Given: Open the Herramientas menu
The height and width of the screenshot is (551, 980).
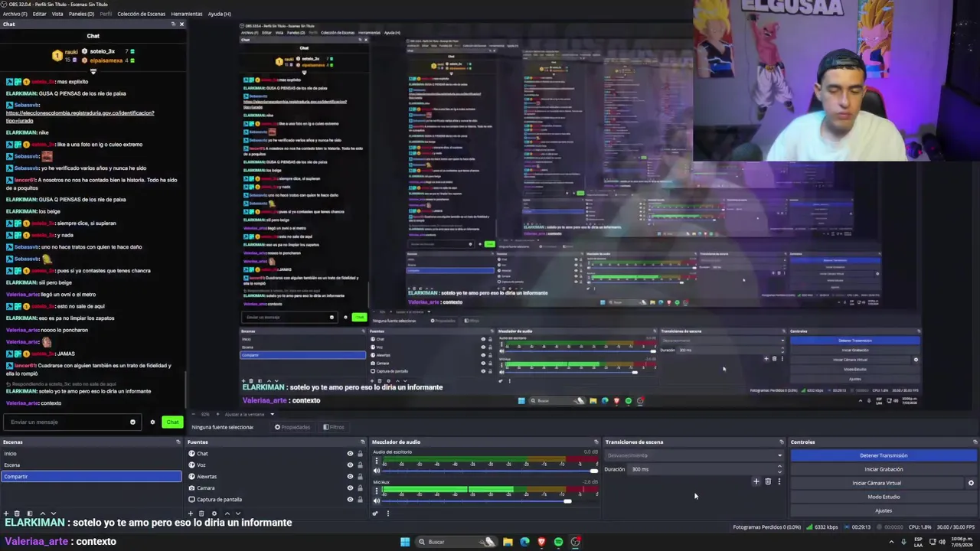Looking at the screenshot, I should pos(187,14).
